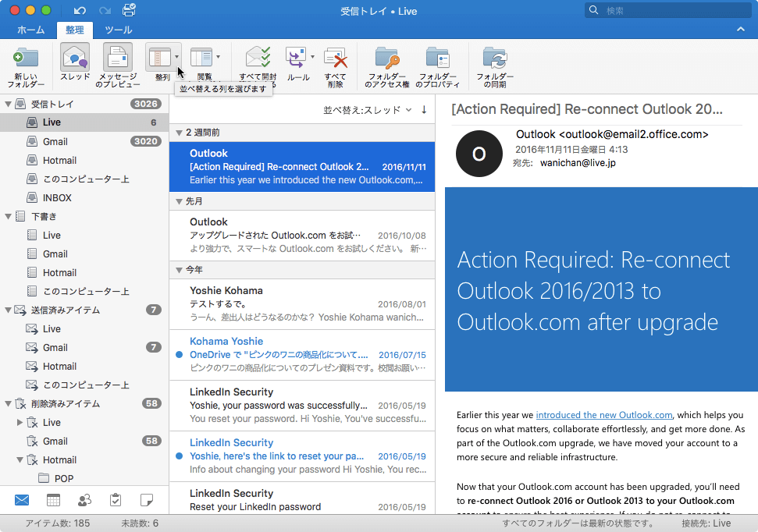
Task: Expand Live under 削除済みアイテム
Action: point(20,422)
